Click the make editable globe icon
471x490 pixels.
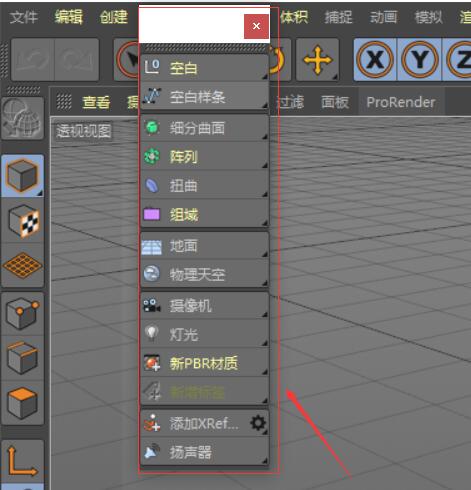[22, 118]
